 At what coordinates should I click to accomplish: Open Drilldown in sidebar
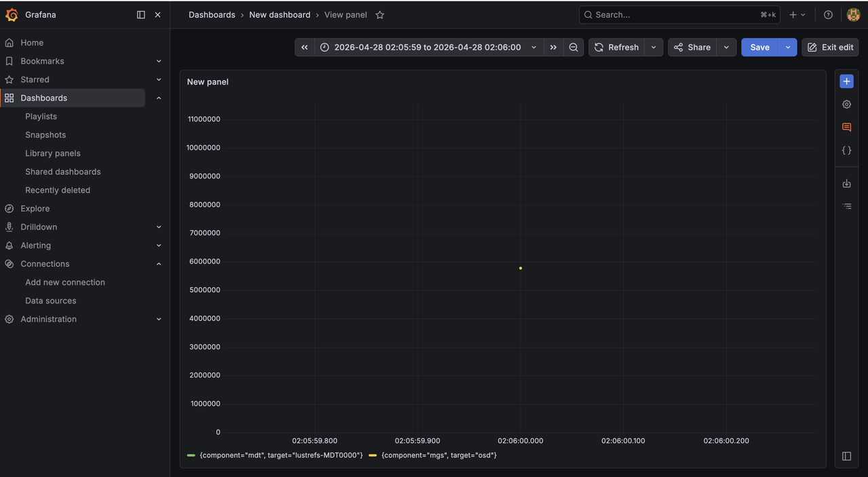pyautogui.click(x=39, y=227)
